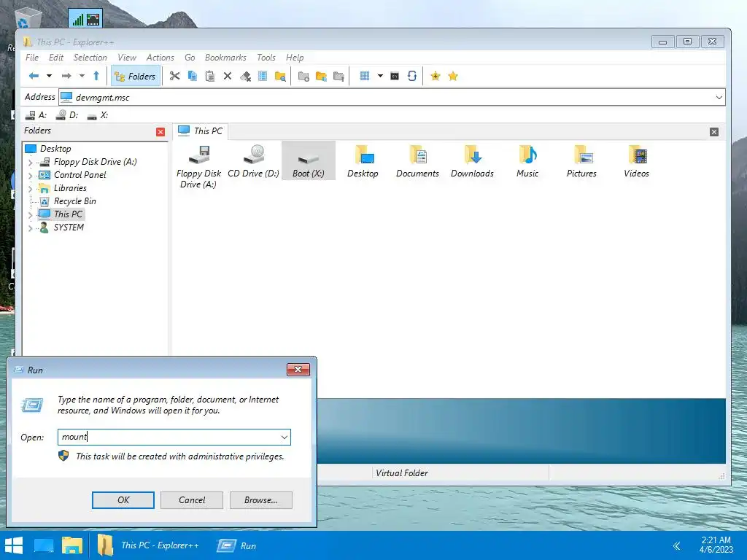This screenshot has width=747, height=560.
Task: Open the forward history dropdown arrow
Action: (82, 76)
